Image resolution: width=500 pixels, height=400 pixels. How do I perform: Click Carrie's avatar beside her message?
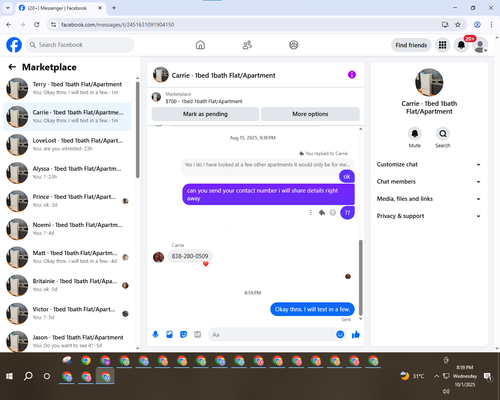(158, 257)
